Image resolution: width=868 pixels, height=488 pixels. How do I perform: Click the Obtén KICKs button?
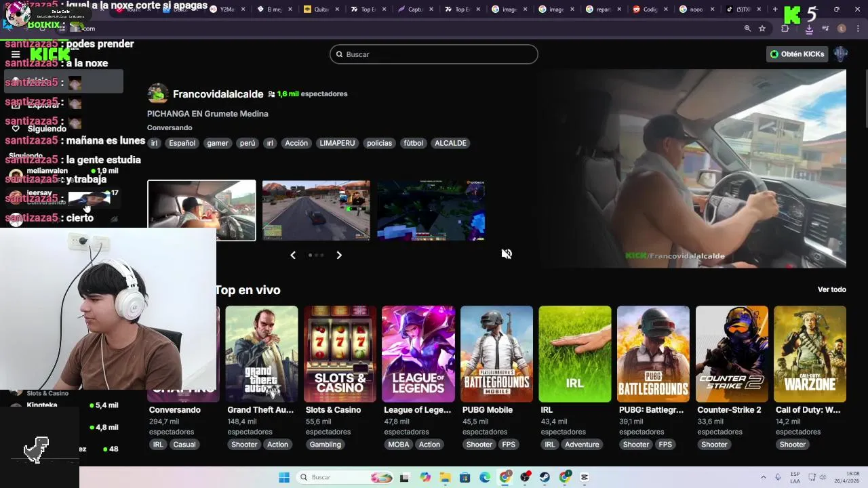[x=797, y=54]
